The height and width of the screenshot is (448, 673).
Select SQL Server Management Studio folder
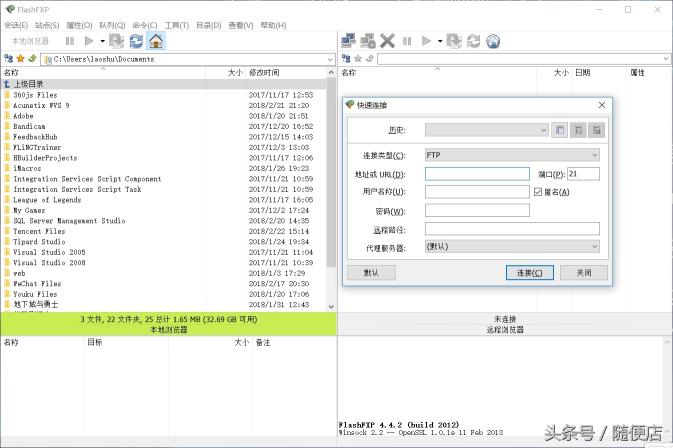[x=69, y=221]
